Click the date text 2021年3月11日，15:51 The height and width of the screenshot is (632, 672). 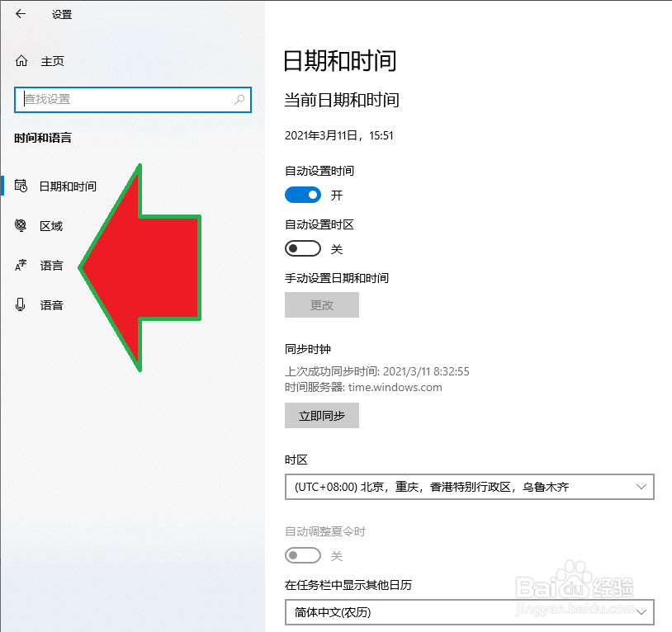point(339,136)
